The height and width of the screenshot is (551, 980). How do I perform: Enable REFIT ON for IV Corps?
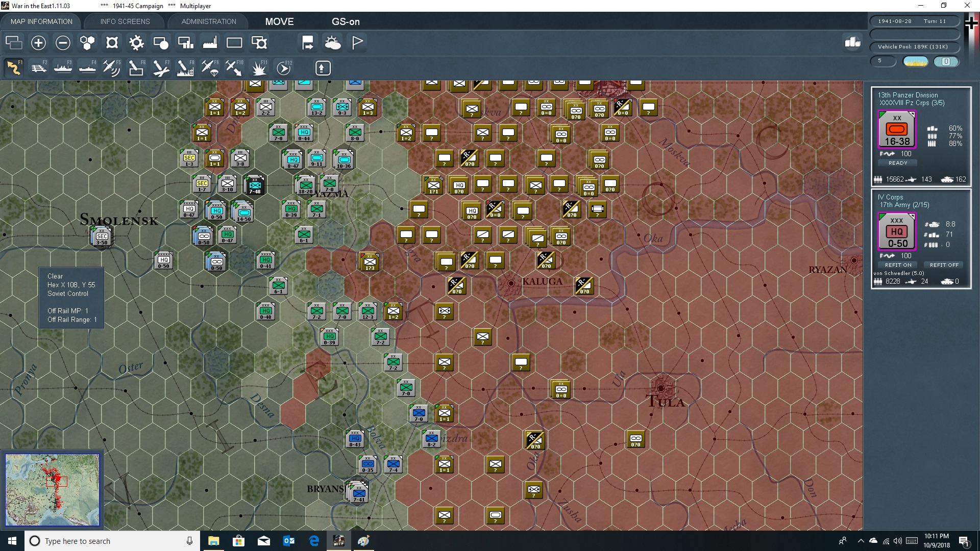coord(898,265)
